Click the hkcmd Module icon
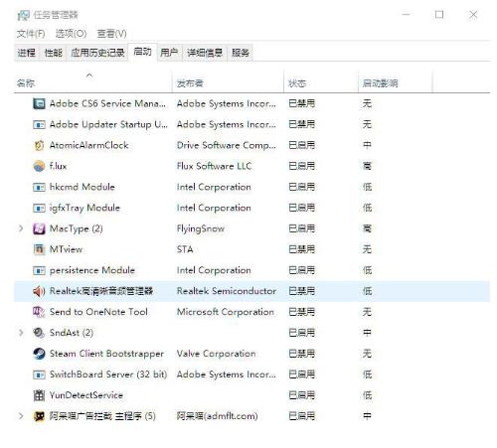This screenshot has width=497, height=448. [39, 187]
